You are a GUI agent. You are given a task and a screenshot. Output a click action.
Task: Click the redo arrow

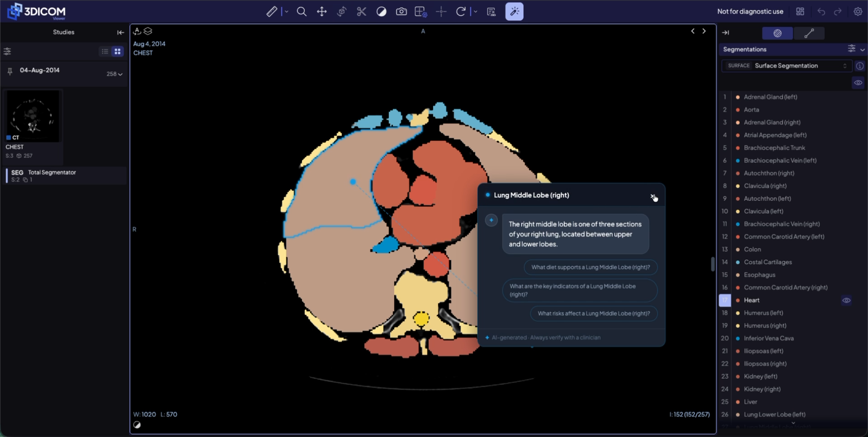click(x=838, y=12)
